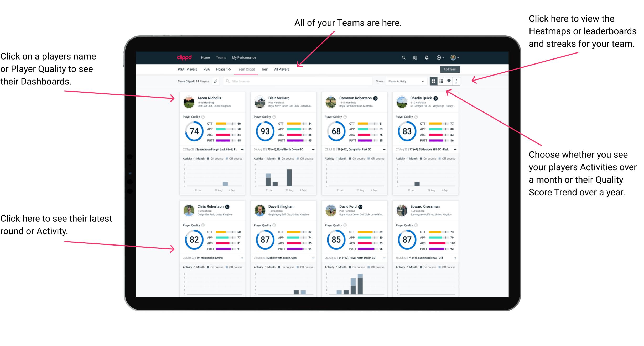Click the user profile avatar icon
This screenshot has width=644, height=346.
453,57
